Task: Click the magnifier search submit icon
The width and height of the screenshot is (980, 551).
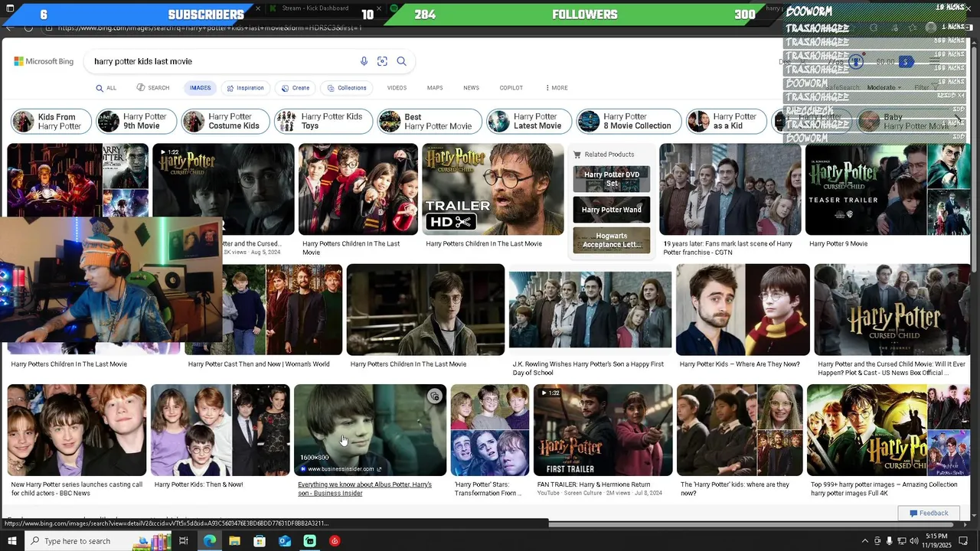Action: [x=401, y=61]
